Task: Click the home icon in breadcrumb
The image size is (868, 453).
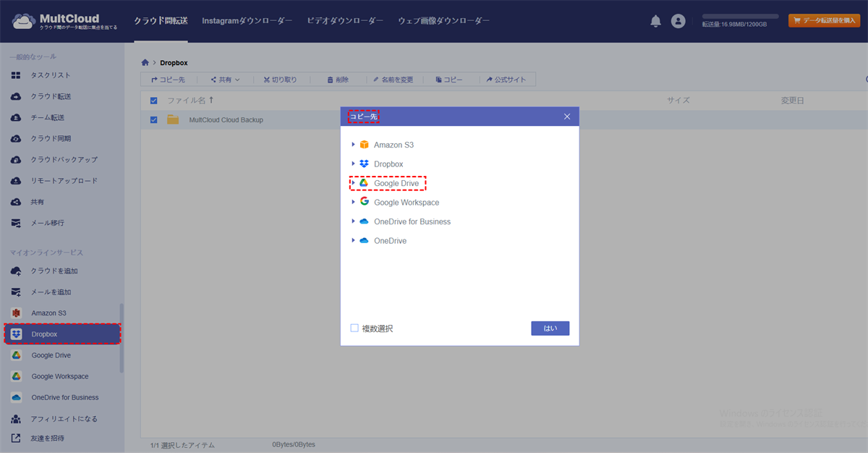Action: 145,63
